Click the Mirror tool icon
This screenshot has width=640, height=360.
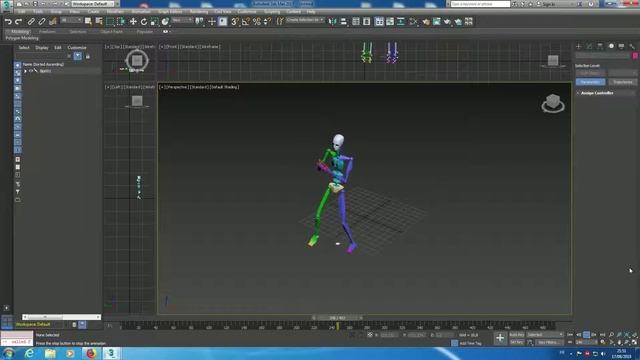click(333, 22)
